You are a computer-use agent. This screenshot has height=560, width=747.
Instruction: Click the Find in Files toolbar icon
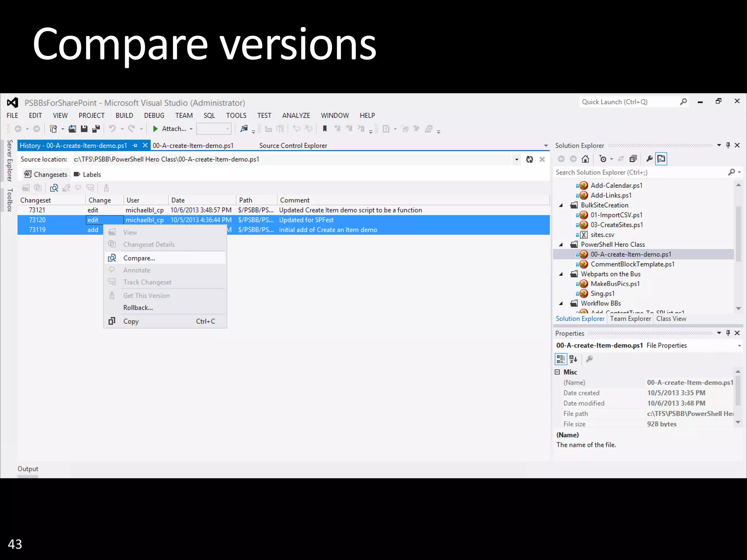[x=244, y=129]
